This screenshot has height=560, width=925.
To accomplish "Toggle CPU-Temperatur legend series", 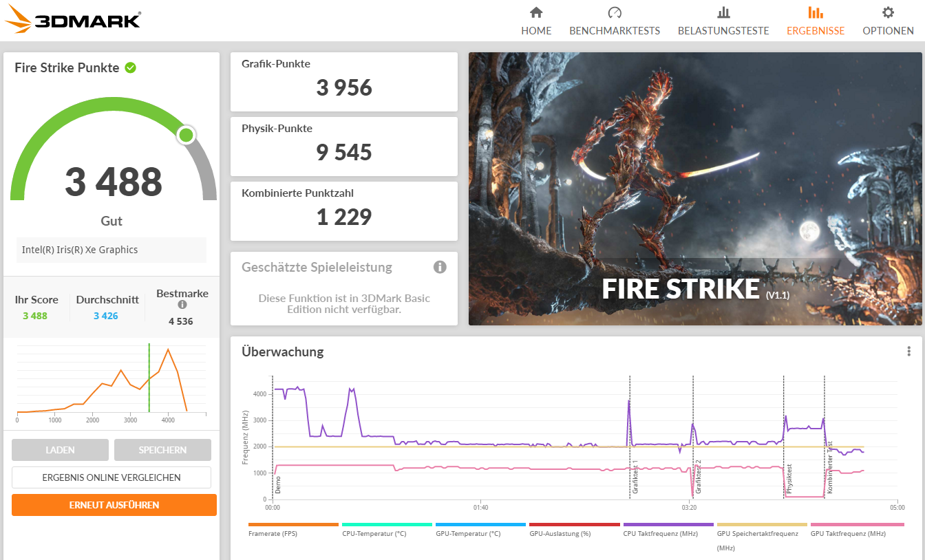I will pyautogui.click(x=374, y=533).
